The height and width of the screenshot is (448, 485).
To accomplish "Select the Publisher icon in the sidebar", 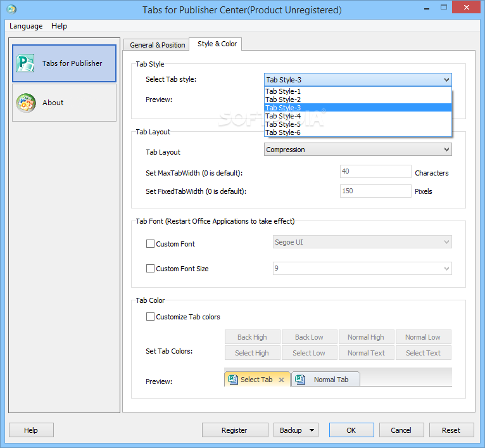I will click(25, 63).
